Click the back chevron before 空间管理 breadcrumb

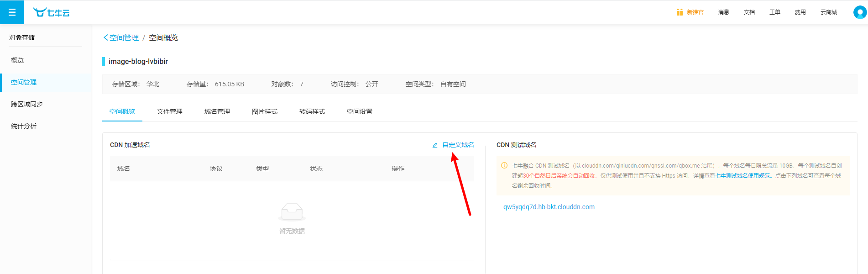pos(105,37)
